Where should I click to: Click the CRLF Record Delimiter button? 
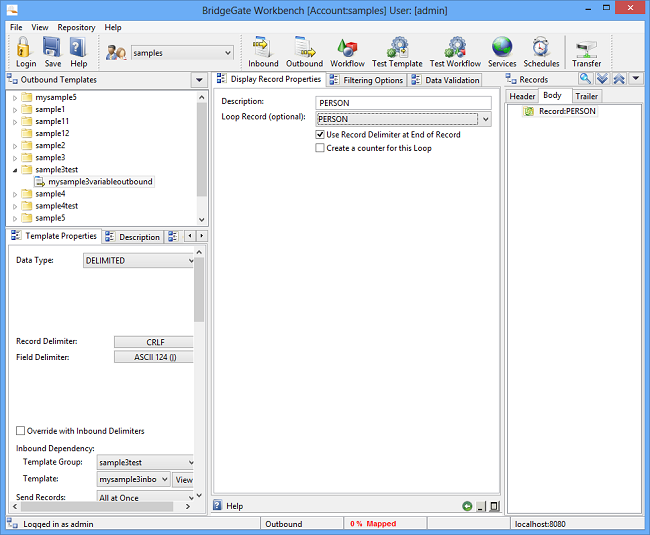point(154,342)
